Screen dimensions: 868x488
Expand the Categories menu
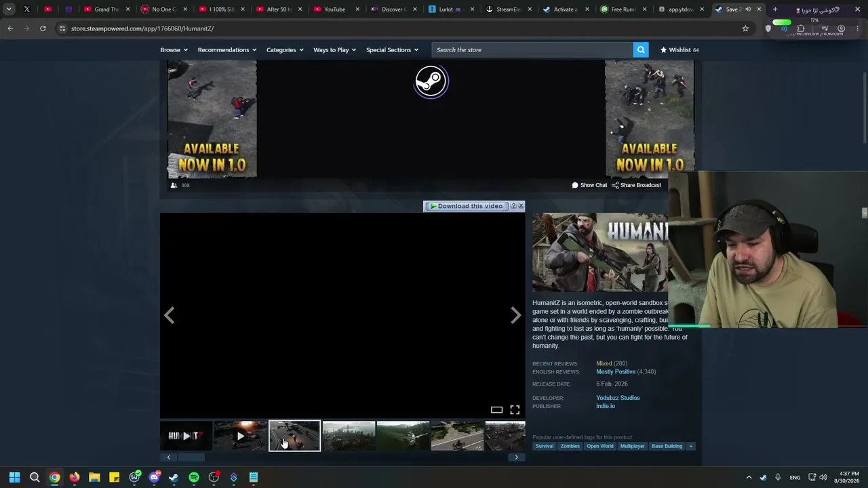285,49
